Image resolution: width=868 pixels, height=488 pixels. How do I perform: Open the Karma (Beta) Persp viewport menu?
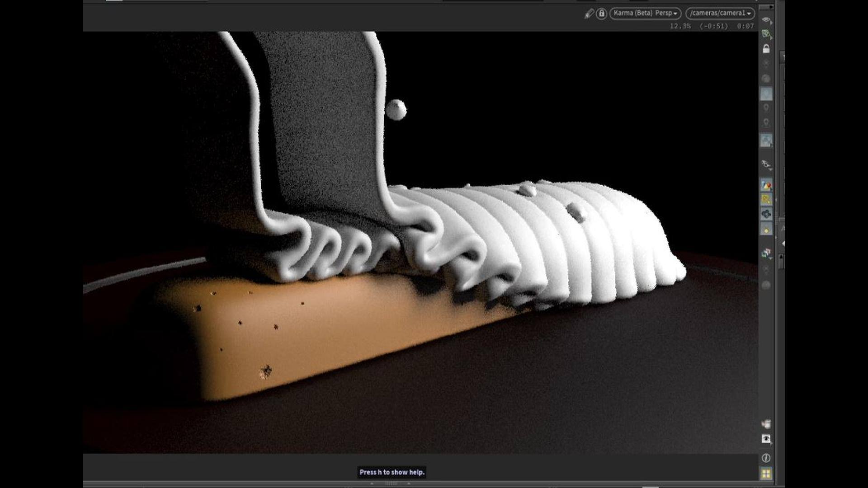(645, 13)
